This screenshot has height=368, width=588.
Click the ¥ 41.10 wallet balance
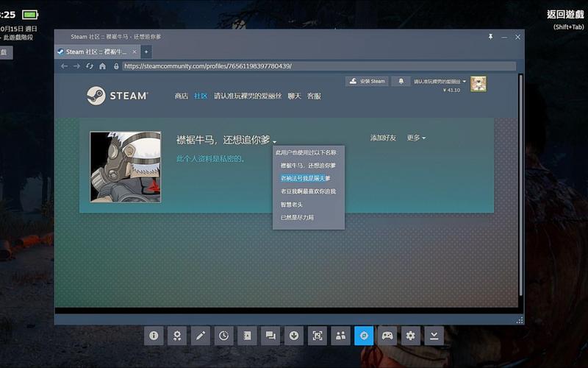pyautogui.click(x=451, y=90)
